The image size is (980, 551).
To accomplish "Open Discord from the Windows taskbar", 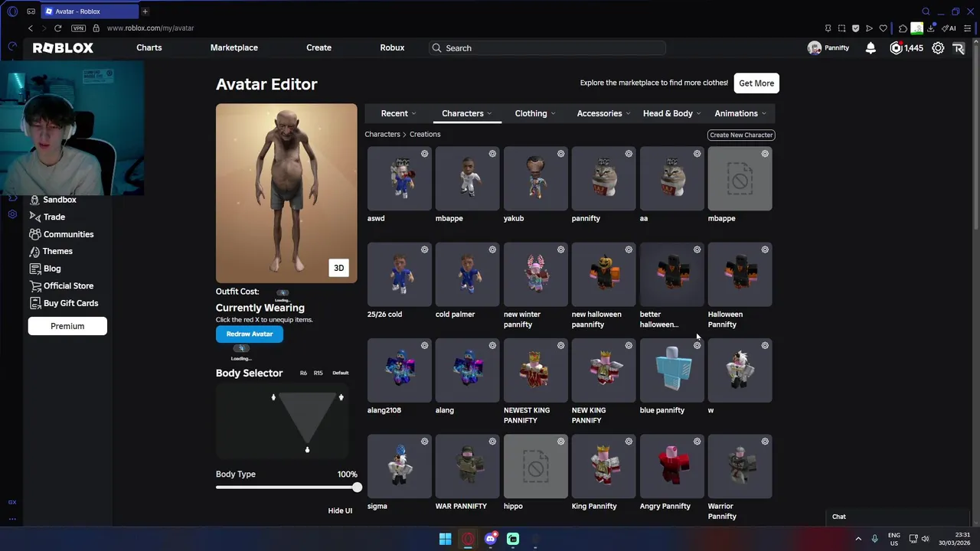I will [491, 539].
